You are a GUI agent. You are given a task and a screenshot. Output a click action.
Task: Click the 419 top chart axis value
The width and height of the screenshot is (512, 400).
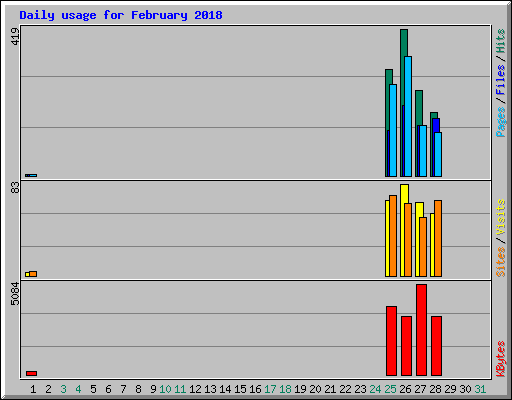pyautogui.click(x=15, y=36)
